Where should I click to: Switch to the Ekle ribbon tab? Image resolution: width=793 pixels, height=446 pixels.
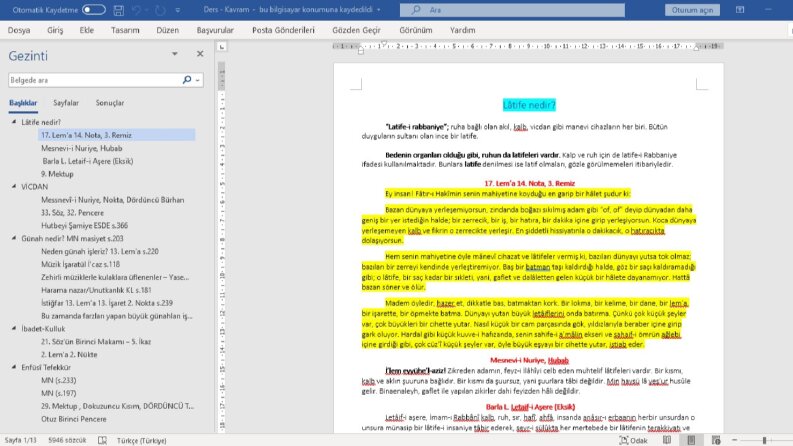(x=86, y=30)
